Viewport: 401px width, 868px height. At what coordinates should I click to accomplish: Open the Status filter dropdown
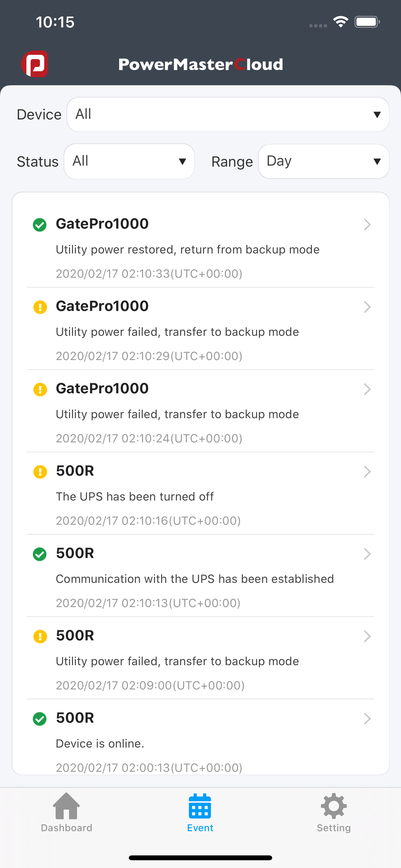129,161
